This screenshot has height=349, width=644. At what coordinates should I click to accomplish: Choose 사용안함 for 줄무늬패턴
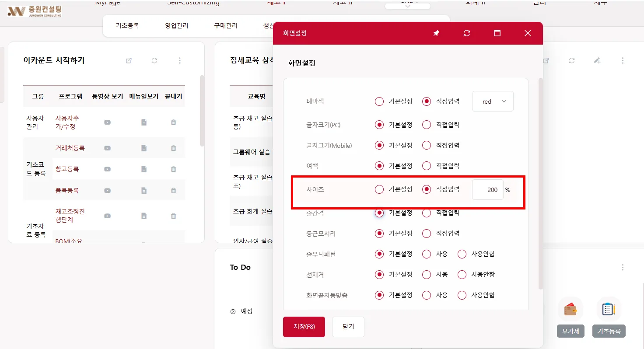pos(462,254)
